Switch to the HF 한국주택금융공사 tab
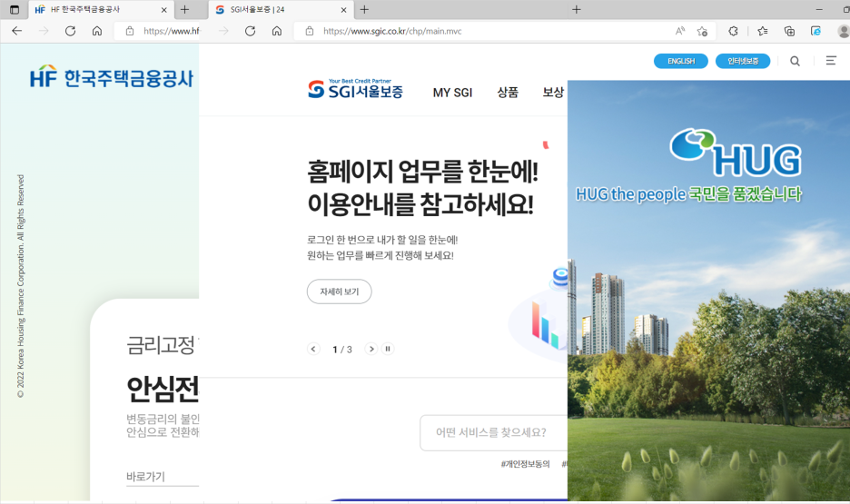850x504 pixels. point(101,10)
